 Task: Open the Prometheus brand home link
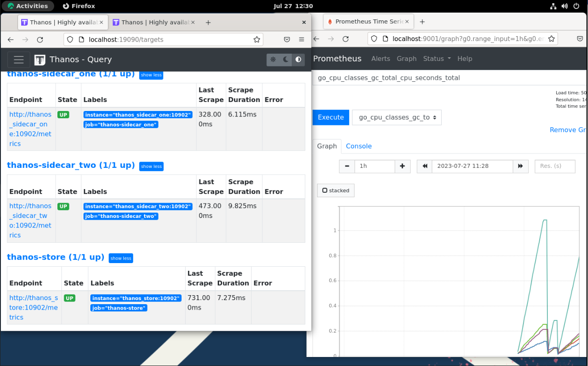[337, 59]
